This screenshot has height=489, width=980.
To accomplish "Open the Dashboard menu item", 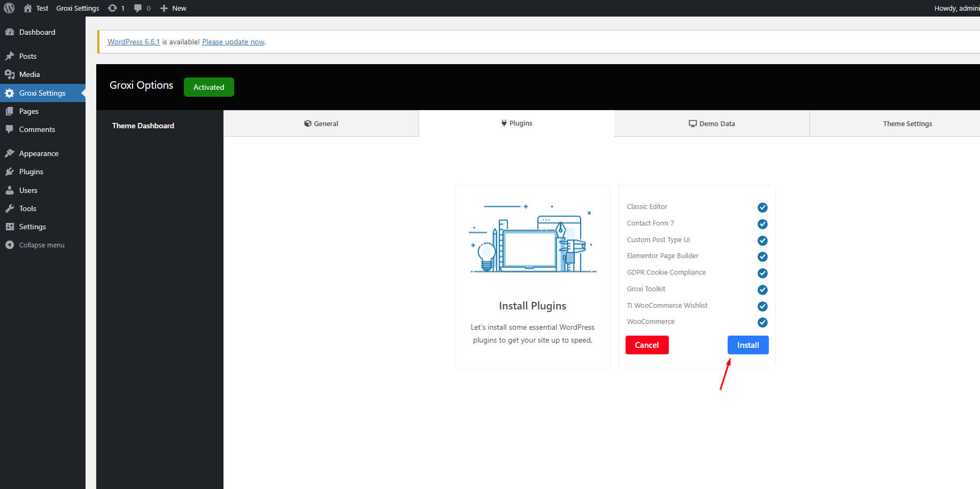I will (x=43, y=32).
